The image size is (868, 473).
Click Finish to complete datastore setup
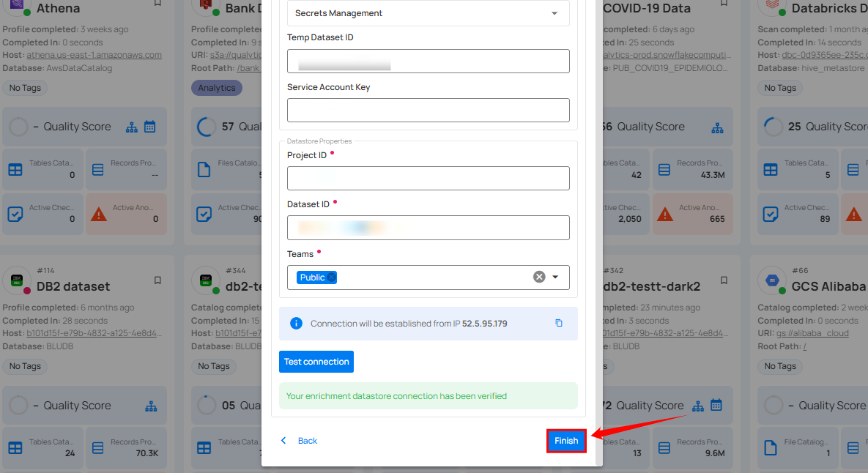[566, 441]
